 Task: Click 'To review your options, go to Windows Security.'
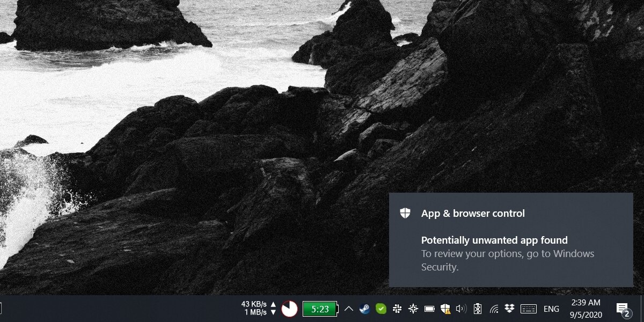tap(508, 260)
